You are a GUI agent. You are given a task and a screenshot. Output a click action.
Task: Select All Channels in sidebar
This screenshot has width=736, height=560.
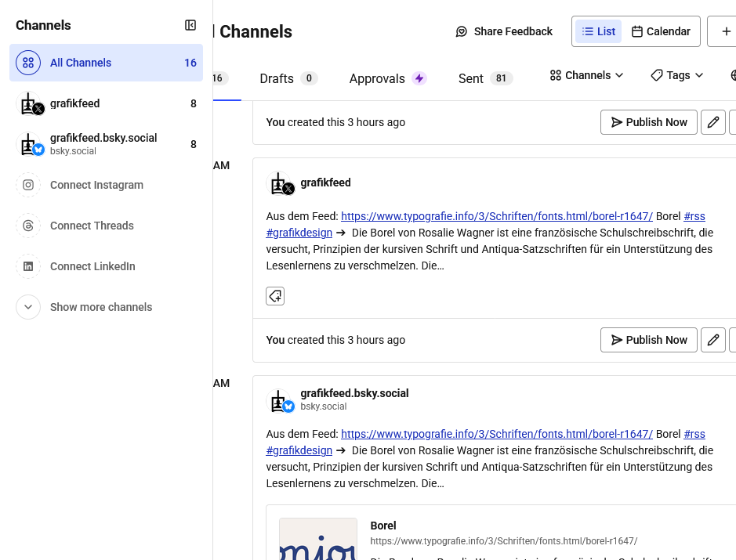coord(106,63)
